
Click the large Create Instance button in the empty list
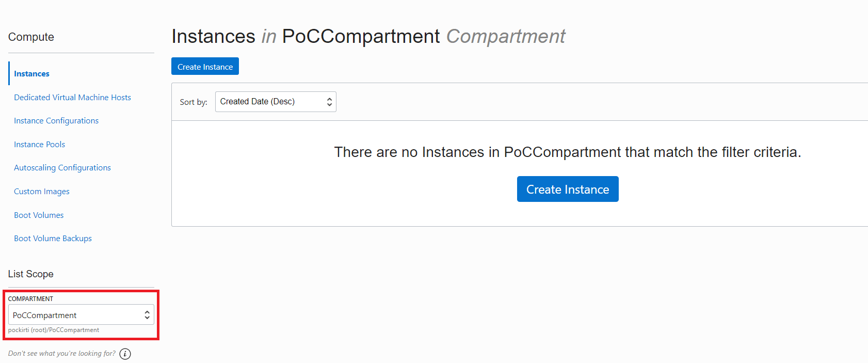(x=568, y=190)
